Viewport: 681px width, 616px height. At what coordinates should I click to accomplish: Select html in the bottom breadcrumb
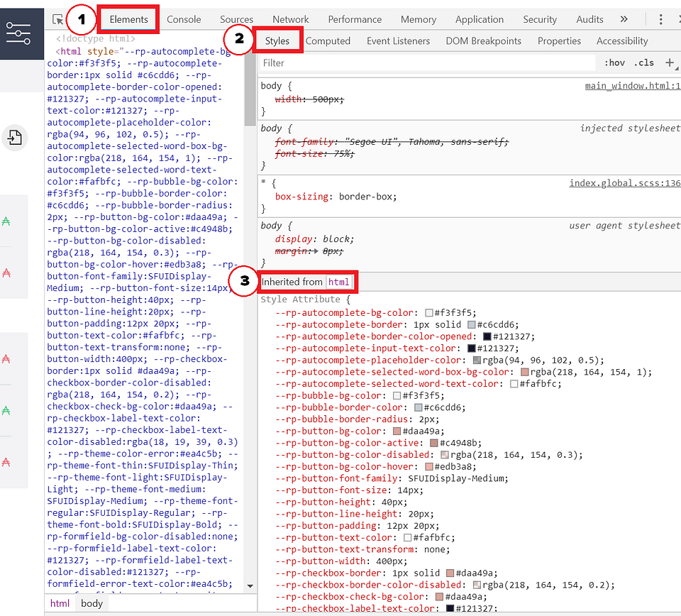[x=60, y=603]
